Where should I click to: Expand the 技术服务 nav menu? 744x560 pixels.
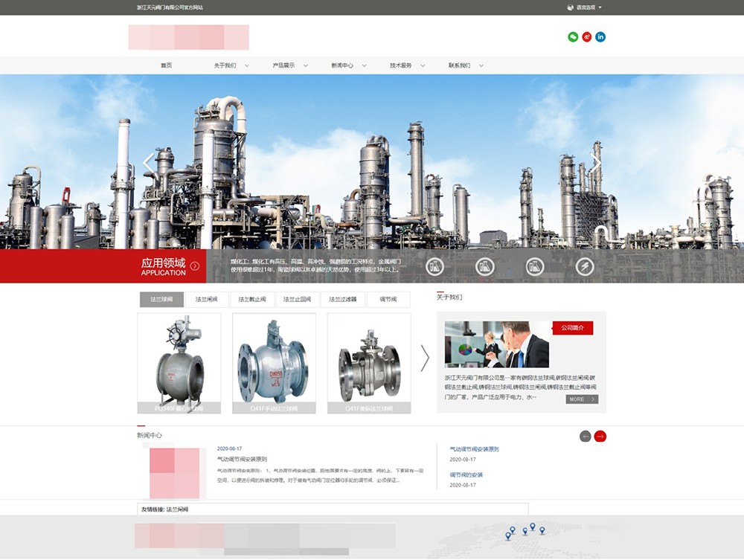(x=407, y=65)
